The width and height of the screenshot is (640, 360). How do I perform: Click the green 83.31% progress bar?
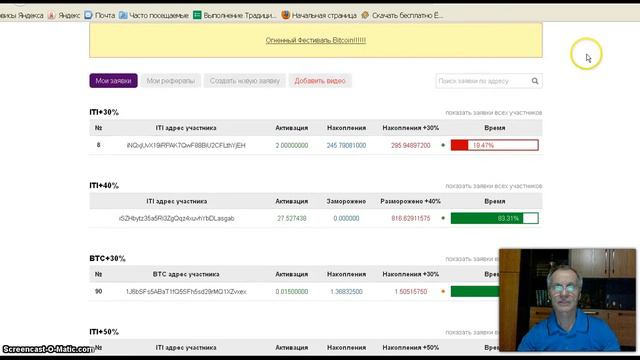[494, 218]
